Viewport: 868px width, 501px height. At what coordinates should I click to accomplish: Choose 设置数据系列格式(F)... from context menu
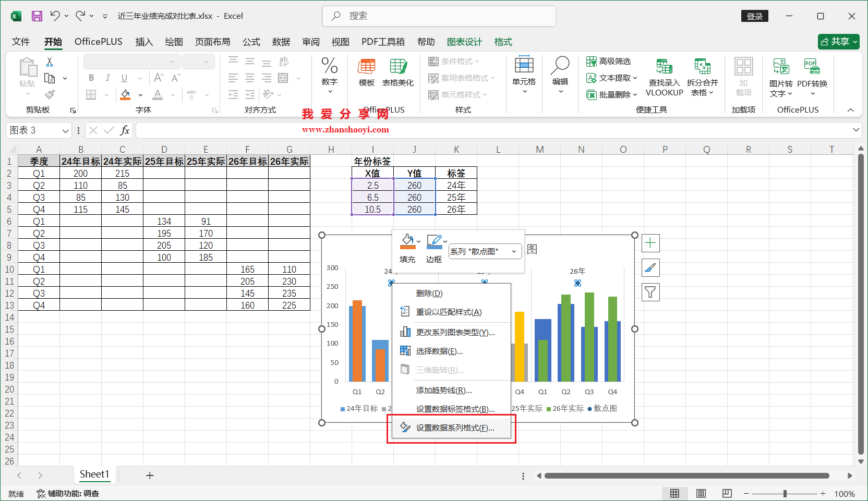tap(451, 428)
